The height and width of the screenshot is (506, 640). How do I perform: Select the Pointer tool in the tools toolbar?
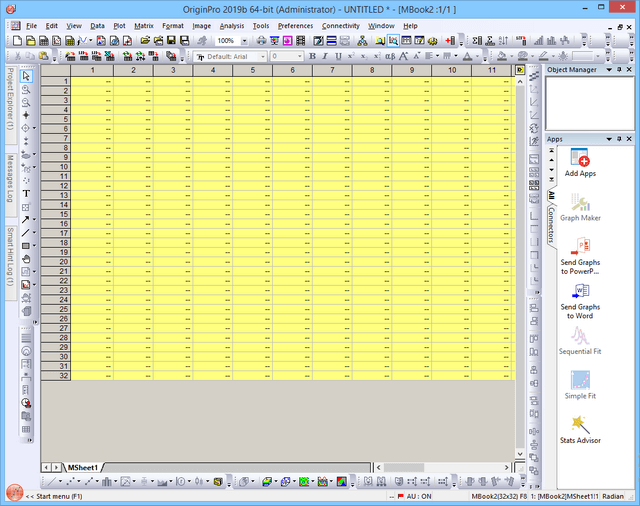(26, 76)
